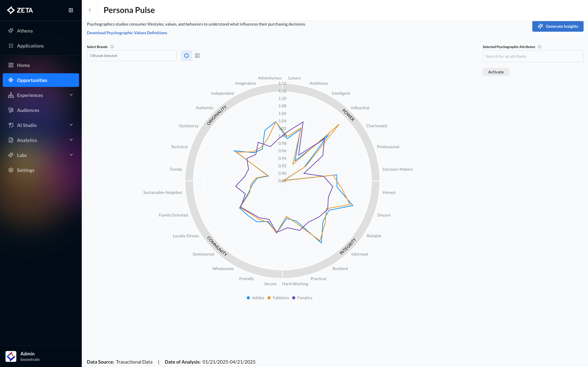Click the Sustainable-Neighbor axis label
Screen dimensions: 588x367
pos(163,193)
